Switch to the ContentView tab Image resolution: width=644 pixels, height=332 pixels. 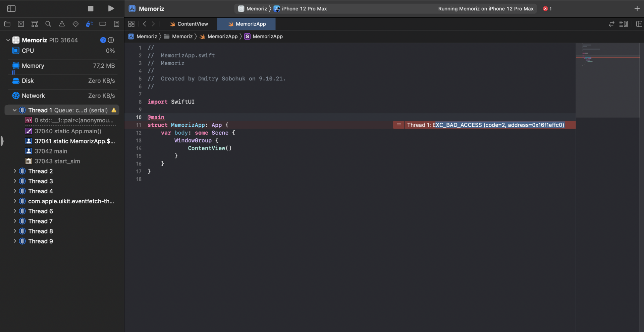[189, 24]
